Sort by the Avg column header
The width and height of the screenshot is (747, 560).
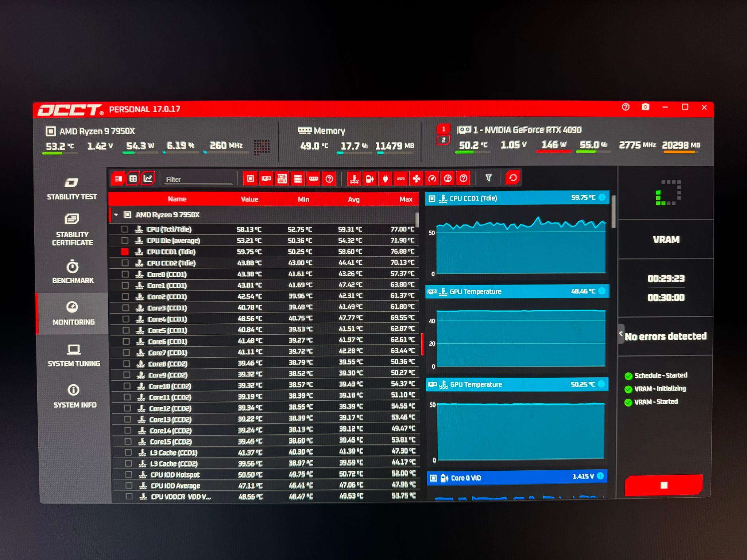coord(353,199)
